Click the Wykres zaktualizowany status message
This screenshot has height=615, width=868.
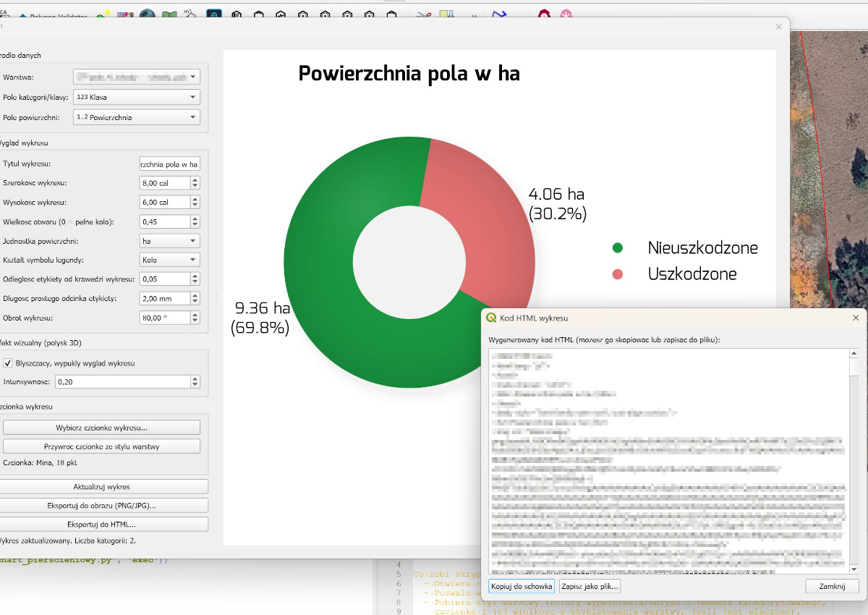click(68, 540)
